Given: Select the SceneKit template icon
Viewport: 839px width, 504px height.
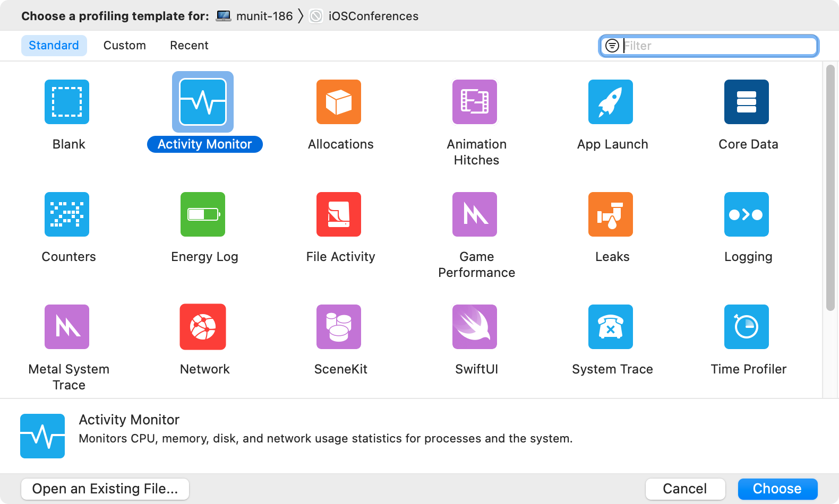Looking at the screenshot, I should (x=339, y=327).
